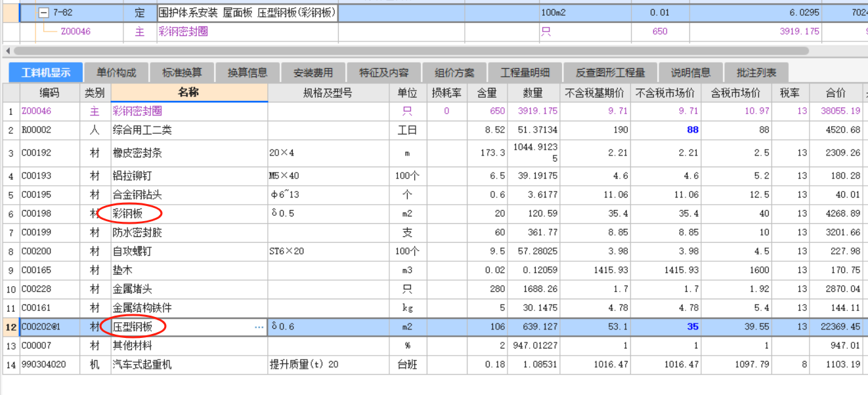This screenshot has width=868, height=395.
Task: Select the 铝拉铆钉 name cell
Action: click(x=189, y=176)
